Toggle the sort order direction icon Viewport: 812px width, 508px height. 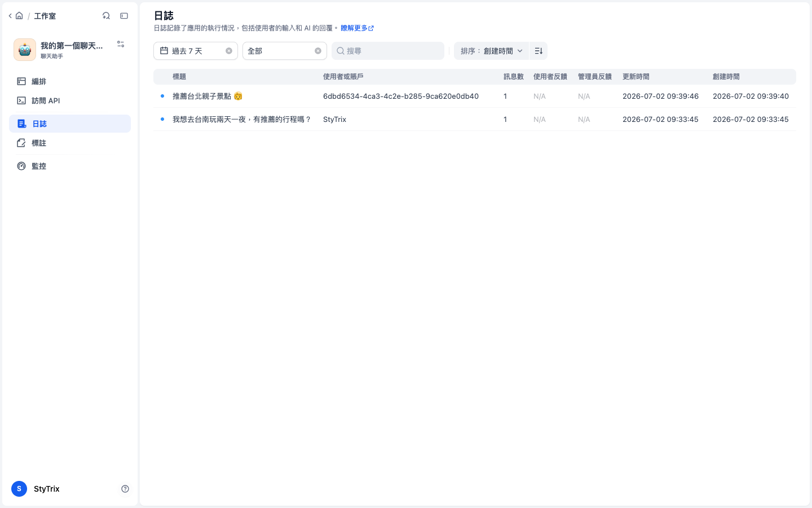[539, 51]
